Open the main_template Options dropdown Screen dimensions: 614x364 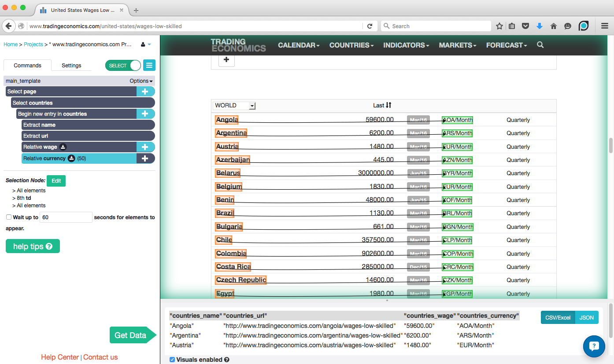click(x=141, y=81)
